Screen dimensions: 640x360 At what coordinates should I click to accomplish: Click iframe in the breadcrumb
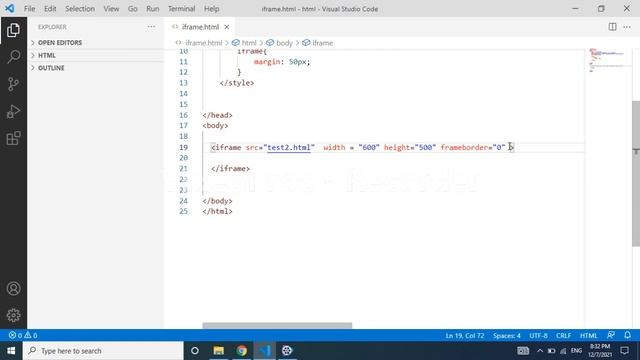click(322, 43)
